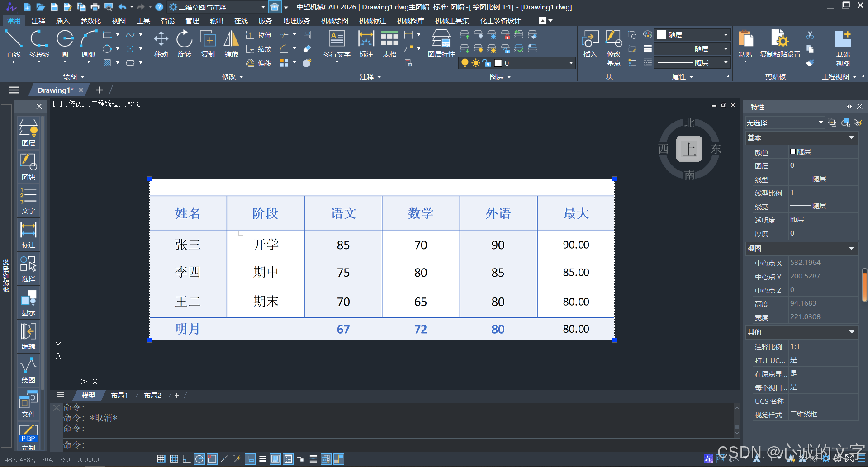Image resolution: width=868 pixels, height=467 pixels.
Task: Click the Stretch (拉伸) tool
Action: point(259,35)
